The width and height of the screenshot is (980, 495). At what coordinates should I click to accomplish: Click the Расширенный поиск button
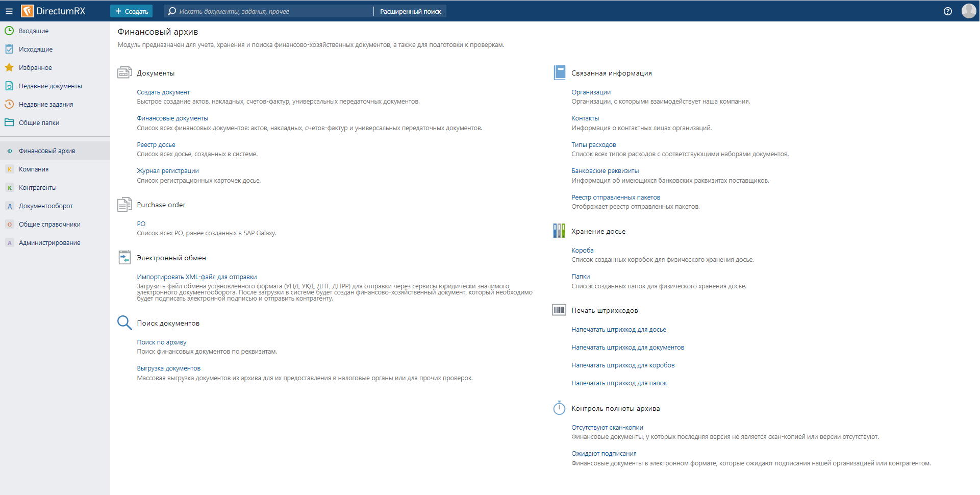(410, 11)
